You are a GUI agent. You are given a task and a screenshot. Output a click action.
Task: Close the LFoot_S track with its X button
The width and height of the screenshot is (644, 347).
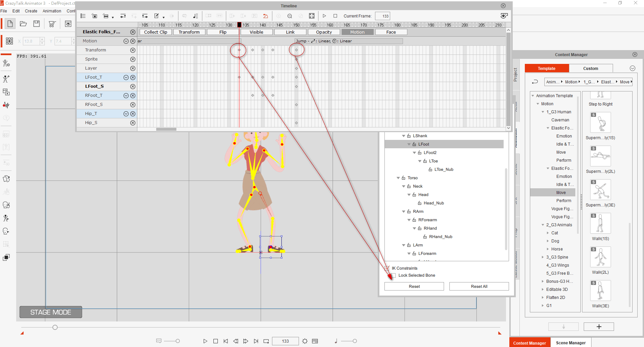pyautogui.click(x=133, y=86)
